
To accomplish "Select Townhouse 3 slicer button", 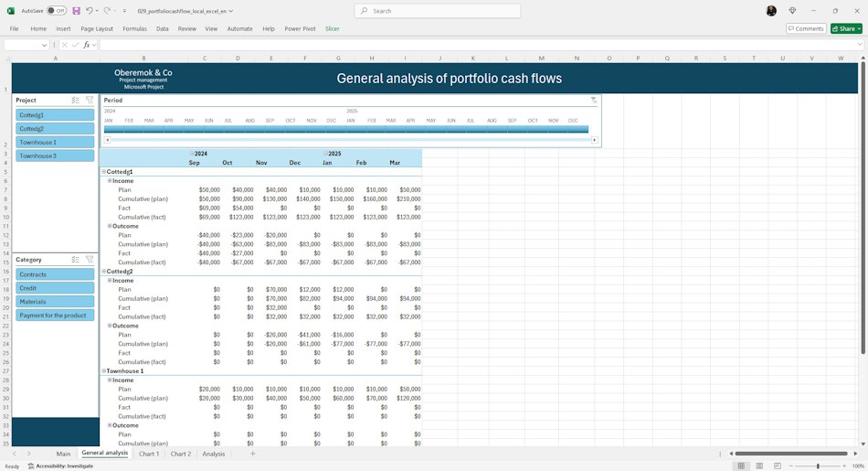I will click(55, 155).
